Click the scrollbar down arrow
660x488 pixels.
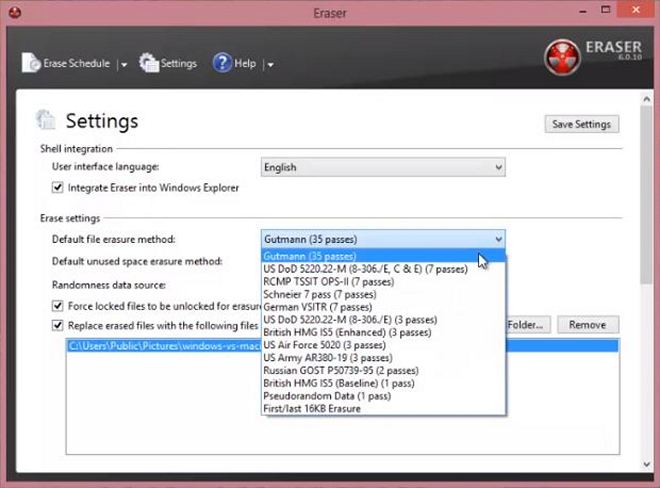click(x=647, y=464)
